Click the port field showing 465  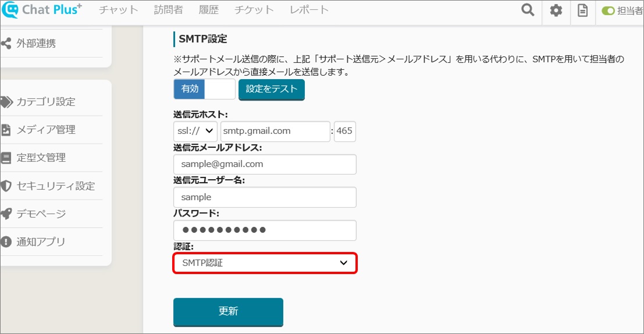click(345, 131)
